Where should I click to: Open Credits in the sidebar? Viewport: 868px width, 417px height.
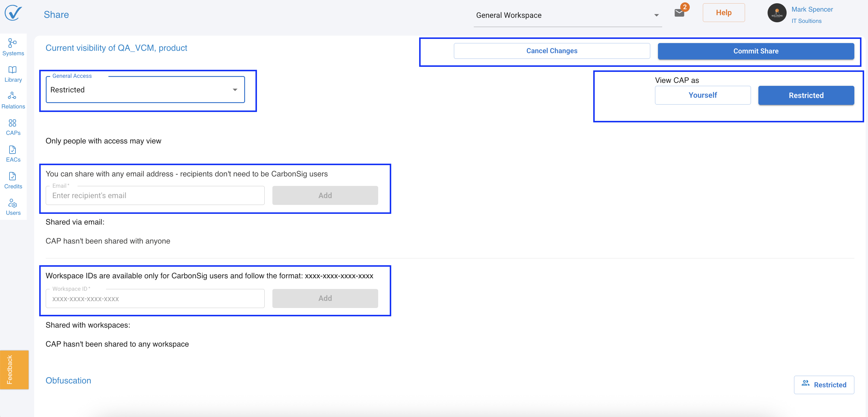tap(13, 180)
